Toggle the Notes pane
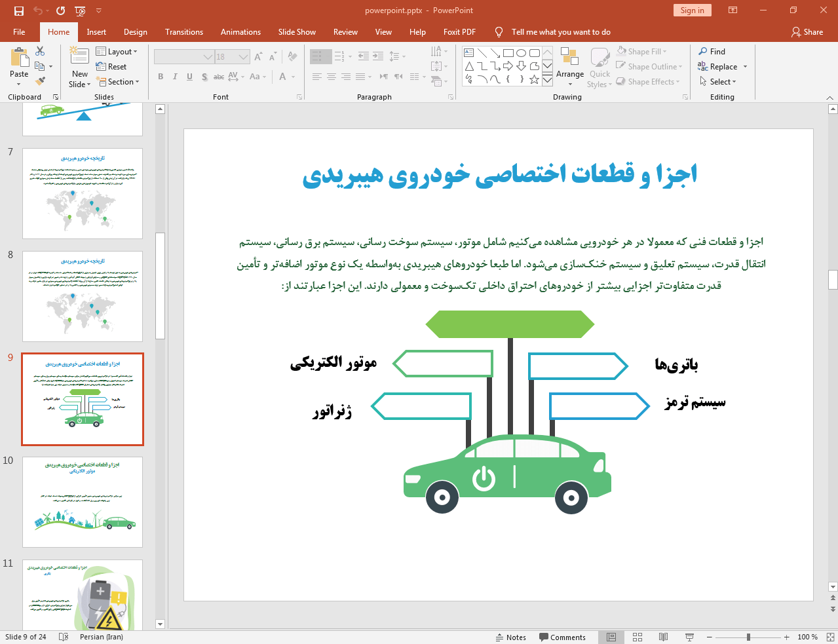Image resolution: width=838 pixels, height=644 pixels. (511, 637)
